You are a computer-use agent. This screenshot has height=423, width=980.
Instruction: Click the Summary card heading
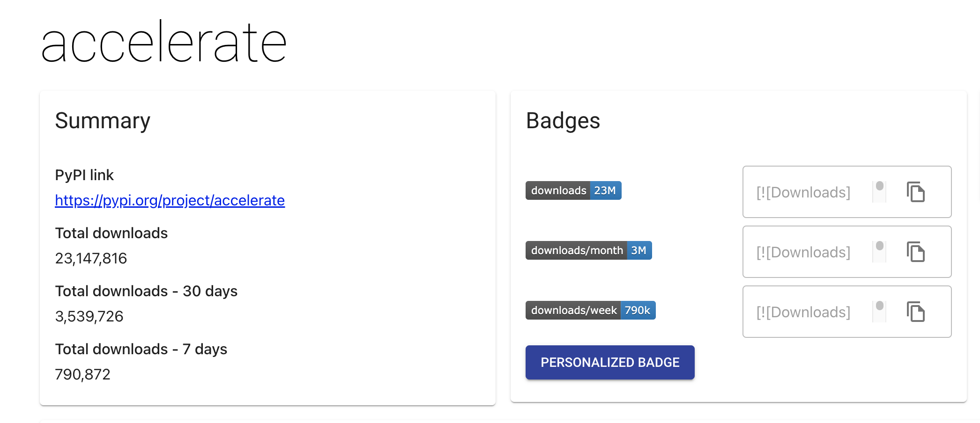[x=103, y=121]
